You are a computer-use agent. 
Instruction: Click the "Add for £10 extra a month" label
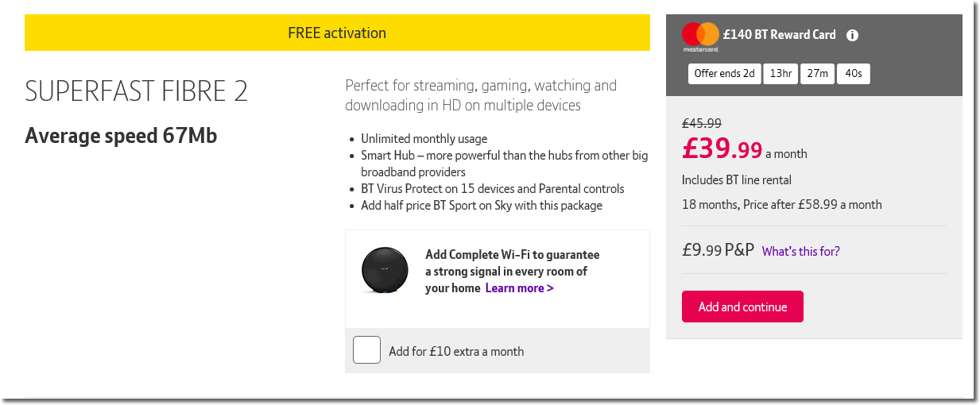[456, 351]
